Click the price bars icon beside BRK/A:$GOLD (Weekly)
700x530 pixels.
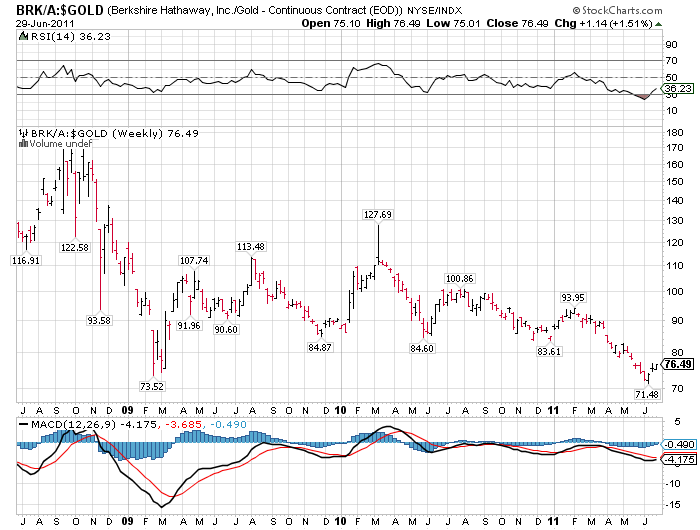click(x=24, y=133)
